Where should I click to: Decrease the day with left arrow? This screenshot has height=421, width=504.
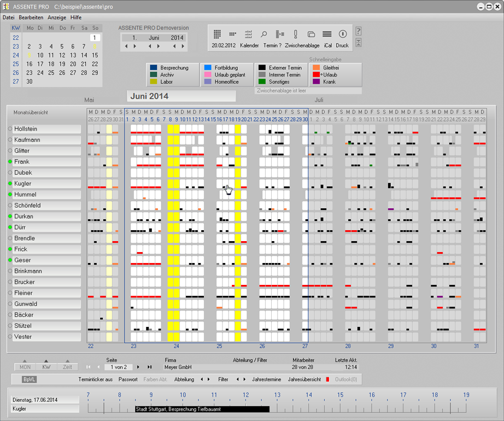pyautogui.click(x=126, y=46)
